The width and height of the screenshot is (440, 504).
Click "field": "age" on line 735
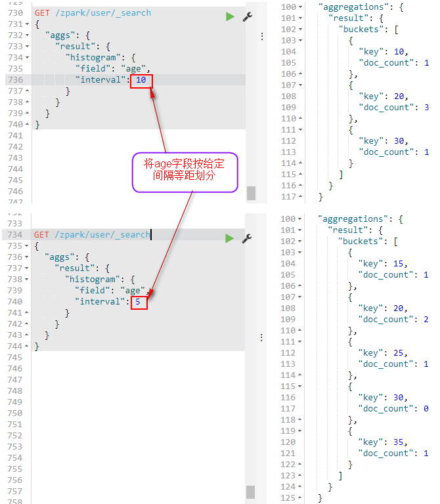pos(112,69)
